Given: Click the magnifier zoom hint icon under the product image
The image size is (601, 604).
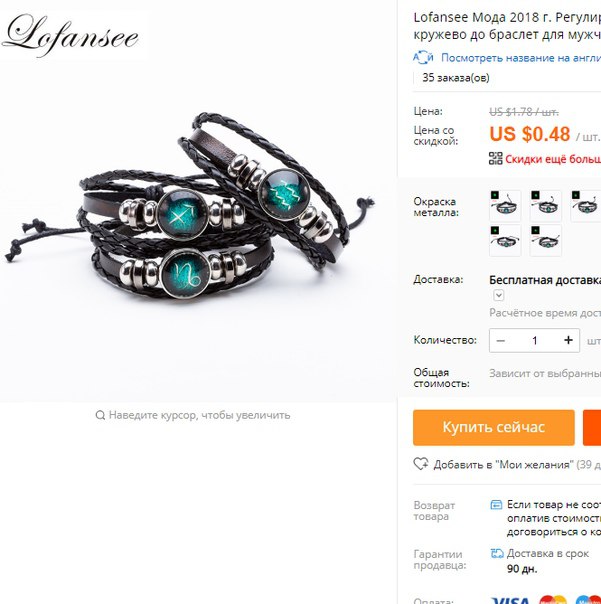Looking at the screenshot, I should click(x=100, y=415).
